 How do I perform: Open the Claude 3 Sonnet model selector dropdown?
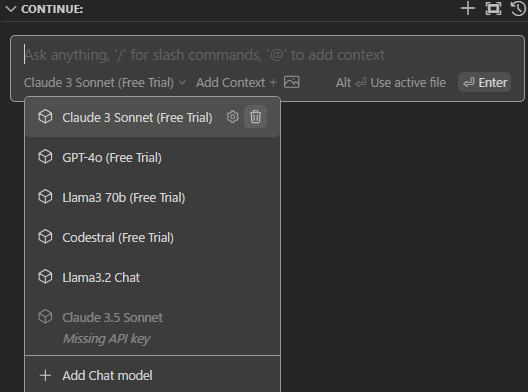coord(105,83)
